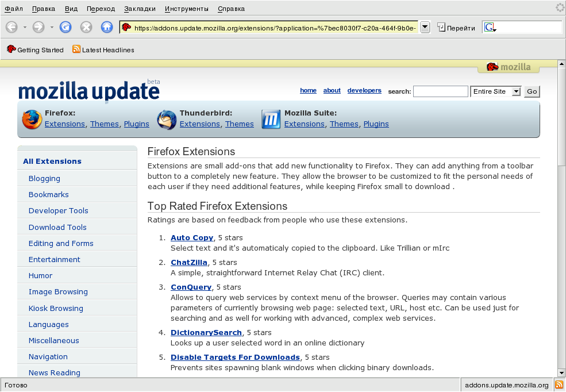
Task: Click in the site search text field
Action: click(x=440, y=91)
